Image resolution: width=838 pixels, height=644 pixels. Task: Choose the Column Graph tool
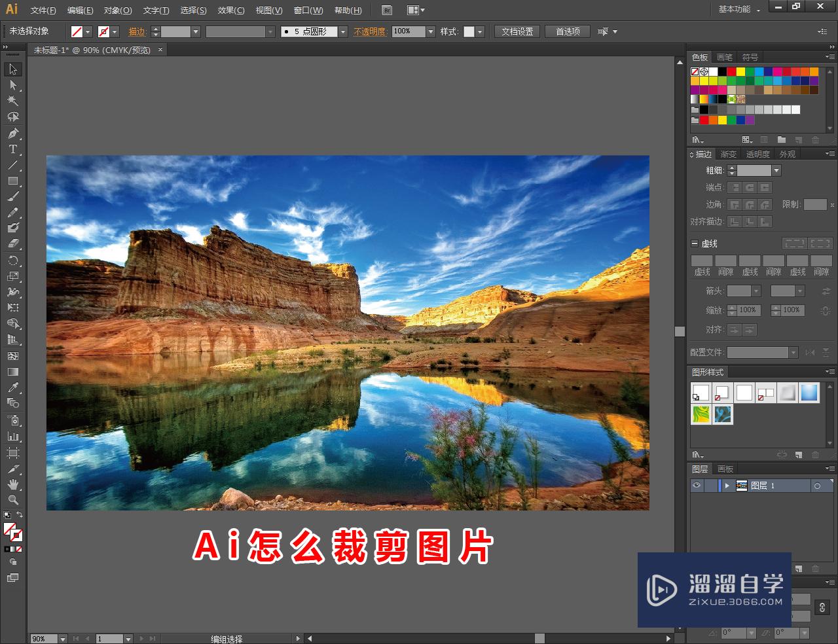[13, 437]
